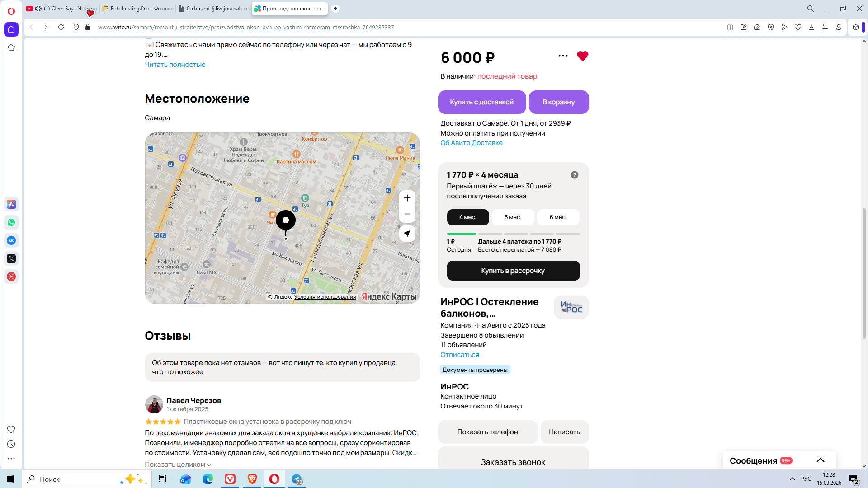Click map geolocation arrow button
Image resolution: width=868 pixels, height=488 pixels.
(407, 234)
